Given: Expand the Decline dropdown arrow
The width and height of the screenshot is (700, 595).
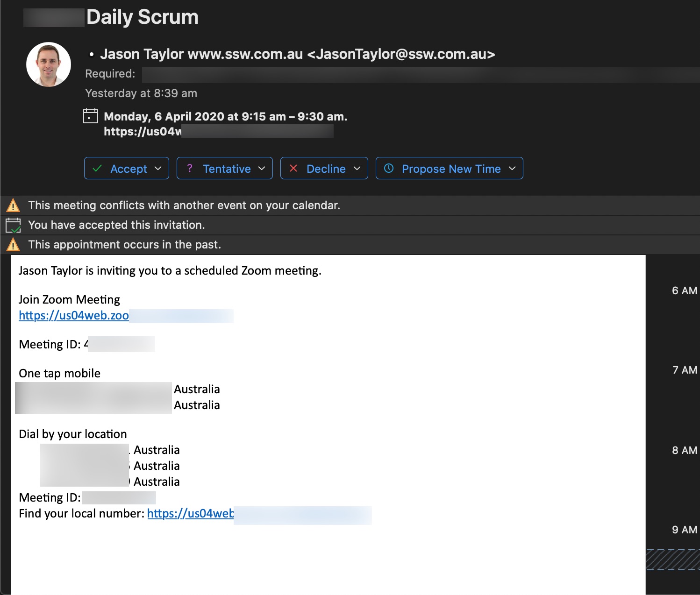Looking at the screenshot, I should (x=357, y=169).
